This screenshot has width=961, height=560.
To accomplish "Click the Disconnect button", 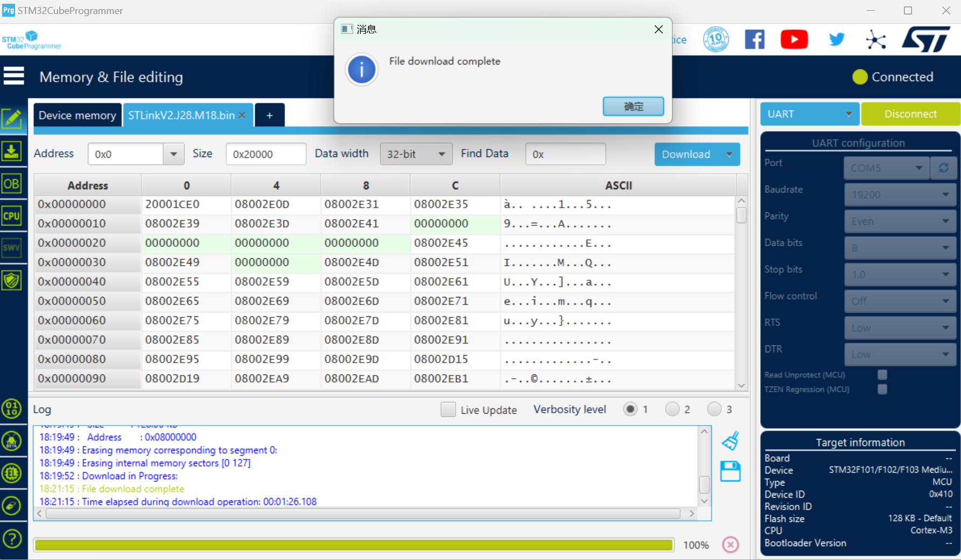I will (910, 114).
